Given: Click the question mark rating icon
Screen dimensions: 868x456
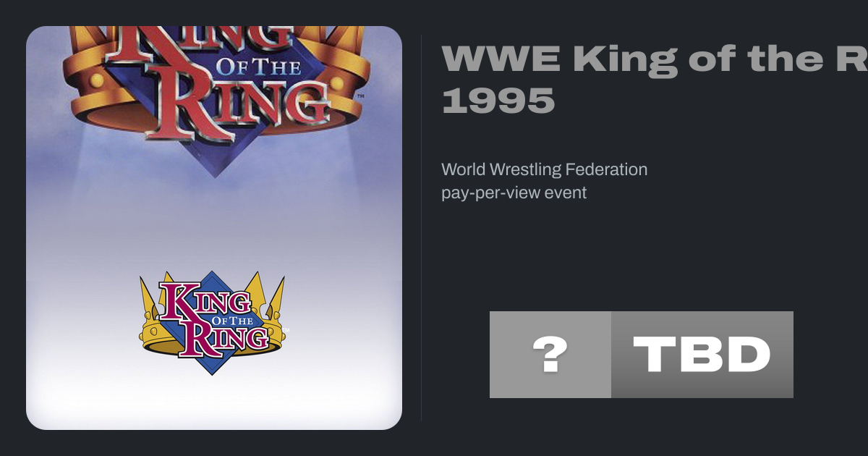Looking at the screenshot, I should click(550, 355).
